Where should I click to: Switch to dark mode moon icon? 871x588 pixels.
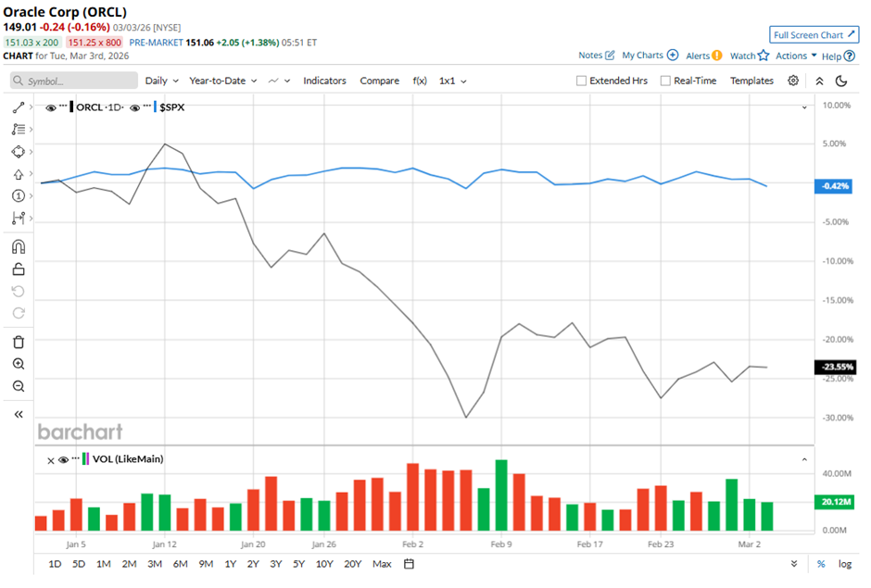point(841,81)
